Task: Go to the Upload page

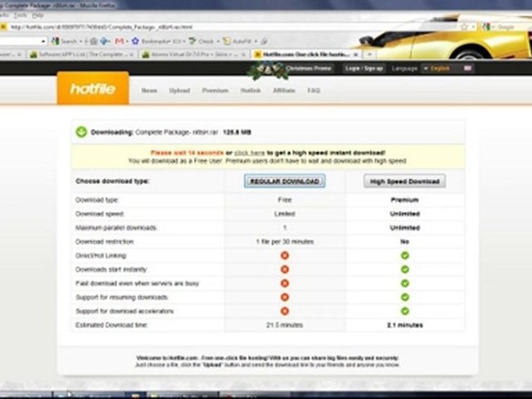Action: click(180, 90)
